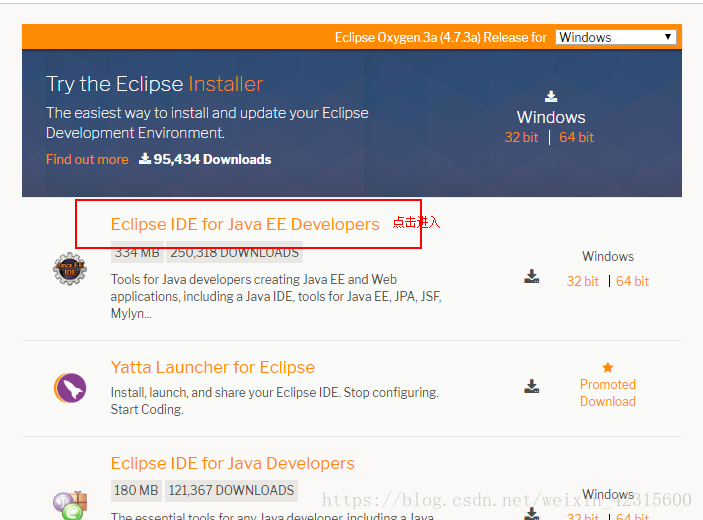This screenshot has height=520, width=703.
Task: Click the 95,434 Downloads text
Action: 212,160
